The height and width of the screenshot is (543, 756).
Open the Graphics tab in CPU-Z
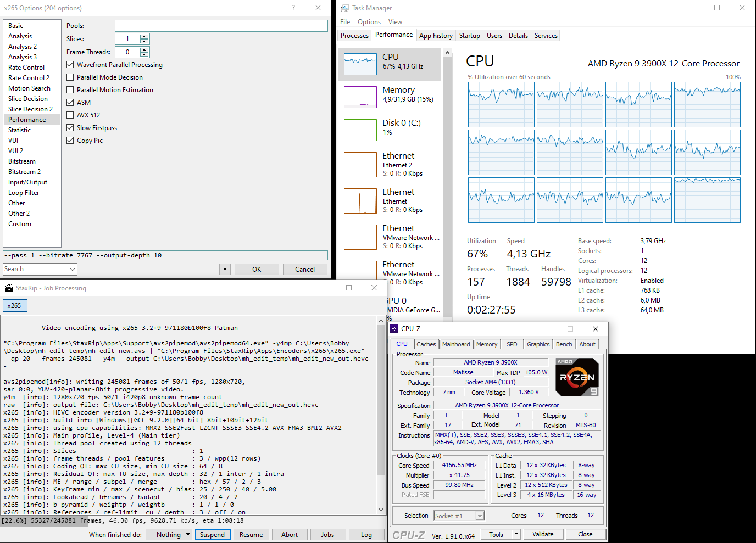538,344
